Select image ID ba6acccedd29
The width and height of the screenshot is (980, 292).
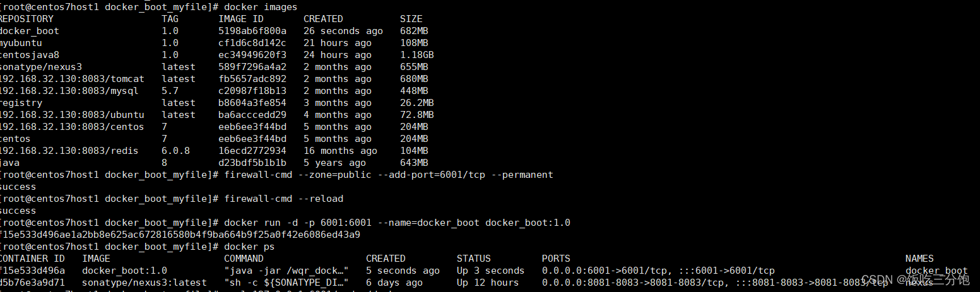click(252, 115)
